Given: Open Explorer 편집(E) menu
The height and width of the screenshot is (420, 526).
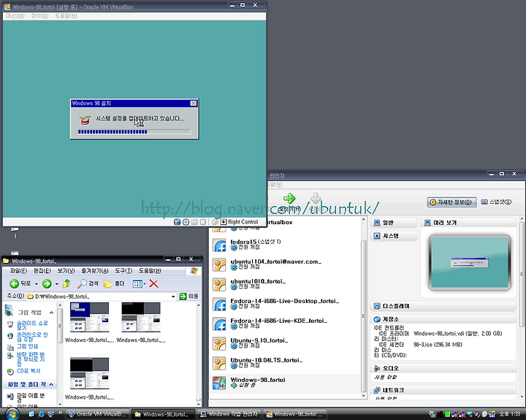Looking at the screenshot, I should click(x=42, y=271).
